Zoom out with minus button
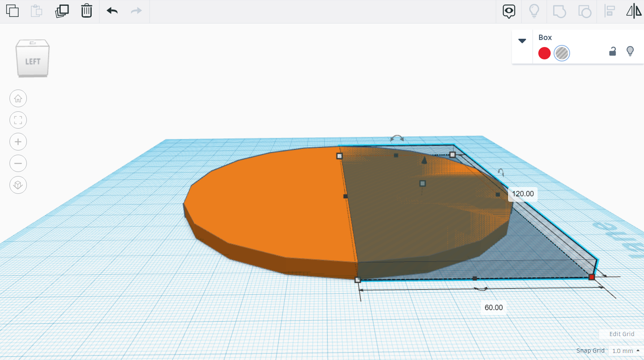 pyautogui.click(x=18, y=163)
